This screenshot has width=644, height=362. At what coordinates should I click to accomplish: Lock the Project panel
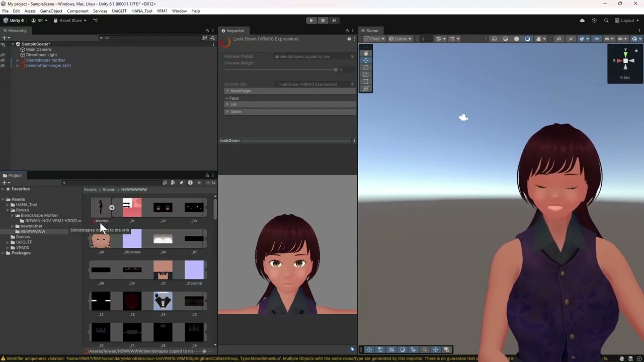click(207, 175)
